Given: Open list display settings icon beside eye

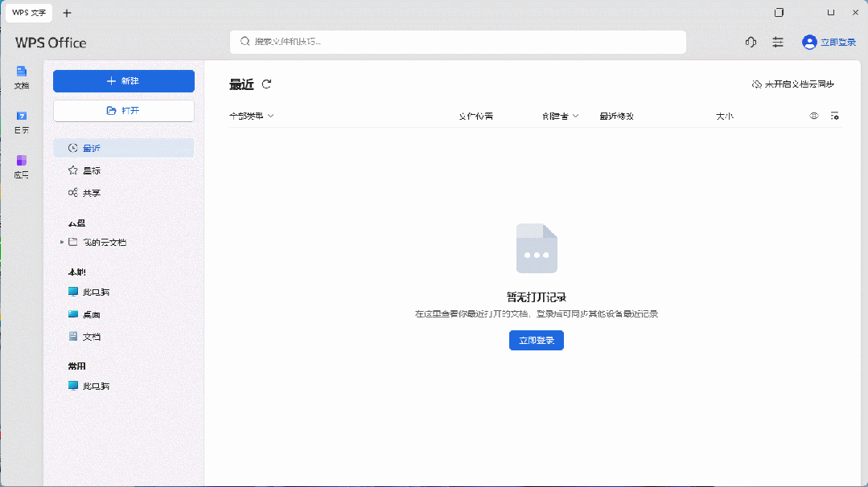Looking at the screenshot, I should pyautogui.click(x=835, y=116).
